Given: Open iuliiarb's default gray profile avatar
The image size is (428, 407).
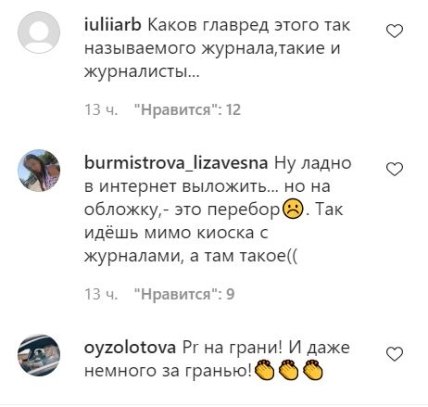Looking at the screenshot, I should click(x=39, y=32).
